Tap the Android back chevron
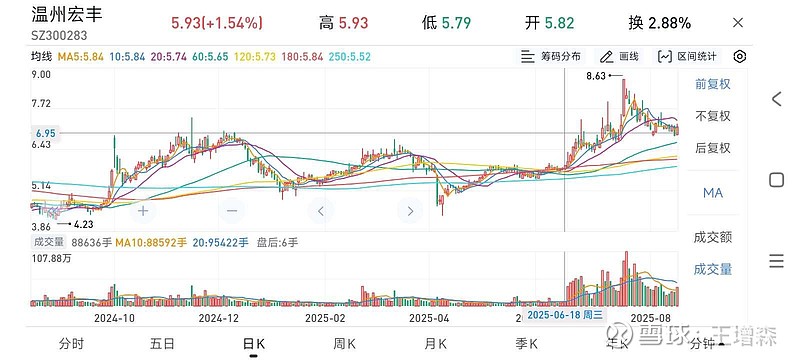This screenshot has height=360, width=800. coord(776,99)
